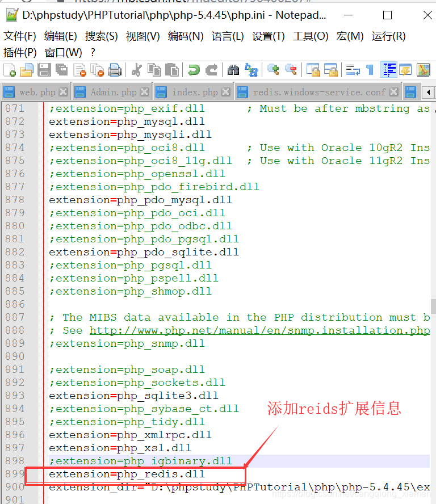Screen dimensions: 436x504
Task: Open the 插件(P) menu
Action: pos(20,52)
